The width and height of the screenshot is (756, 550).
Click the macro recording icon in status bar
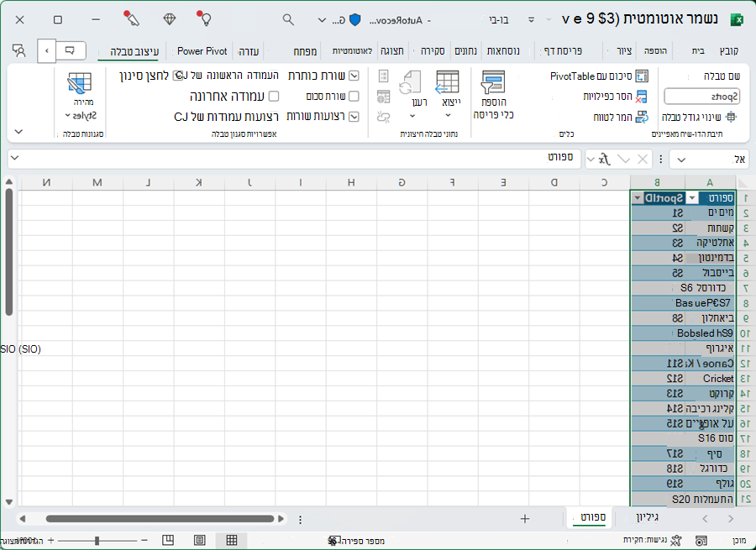701,541
